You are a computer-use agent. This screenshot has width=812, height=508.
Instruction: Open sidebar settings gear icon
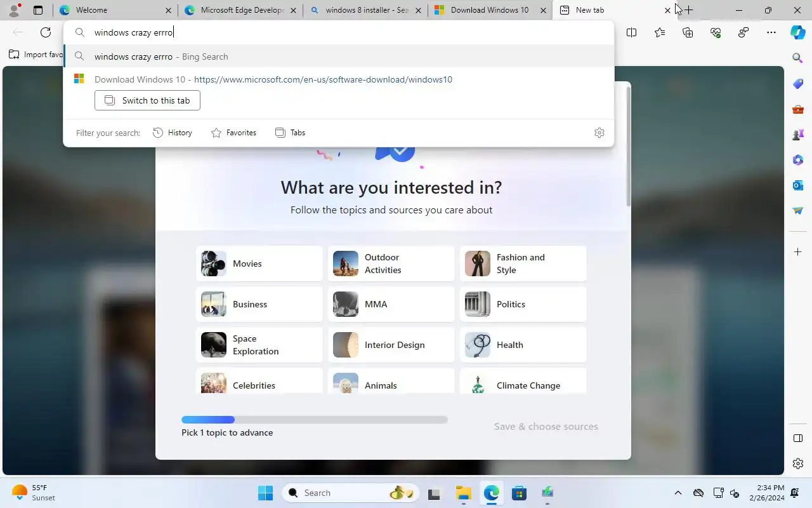pos(798,464)
